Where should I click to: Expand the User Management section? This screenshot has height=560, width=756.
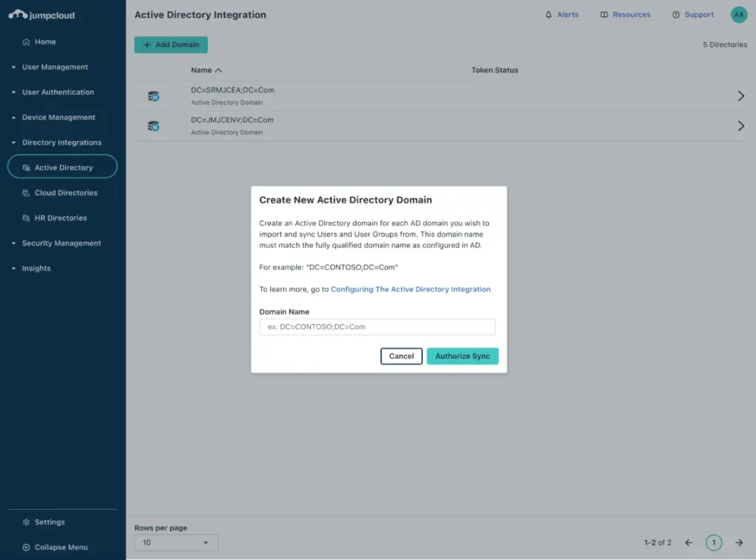[55, 67]
